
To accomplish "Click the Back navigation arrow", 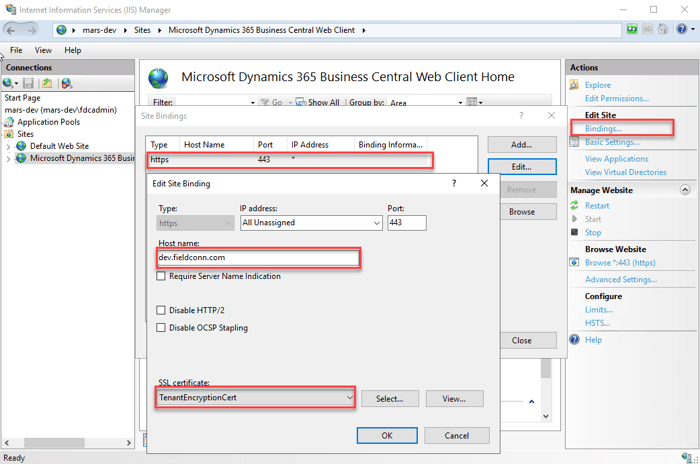I will [x=13, y=30].
